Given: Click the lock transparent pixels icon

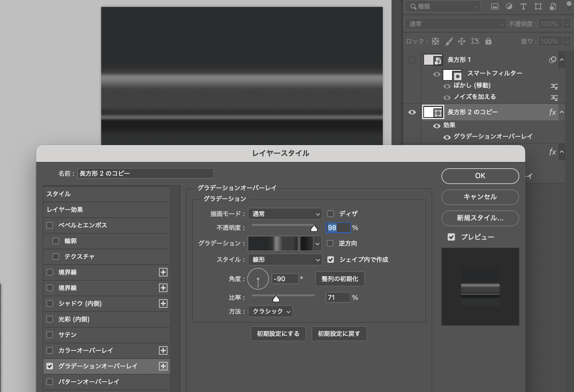Looking at the screenshot, I should point(435,41).
